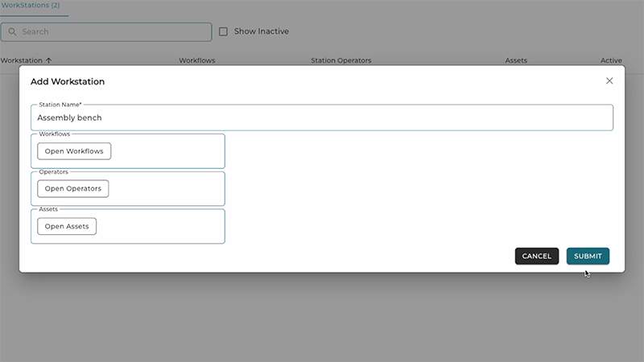Switch to the WorkStations (2) tab

(30, 6)
